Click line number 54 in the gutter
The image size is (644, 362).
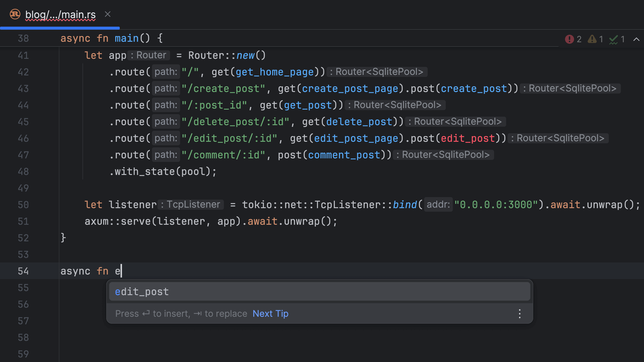pyautogui.click(x=23, y=271)
